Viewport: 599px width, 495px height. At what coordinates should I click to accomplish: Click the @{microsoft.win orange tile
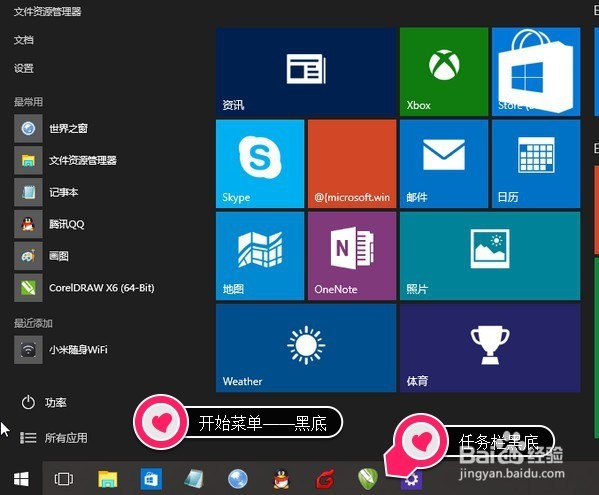tap(352, 164)
